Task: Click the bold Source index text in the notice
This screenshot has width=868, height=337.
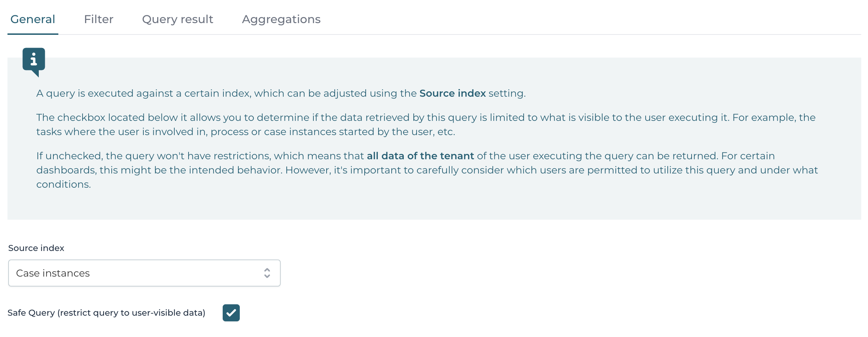Action: (452, 93)
